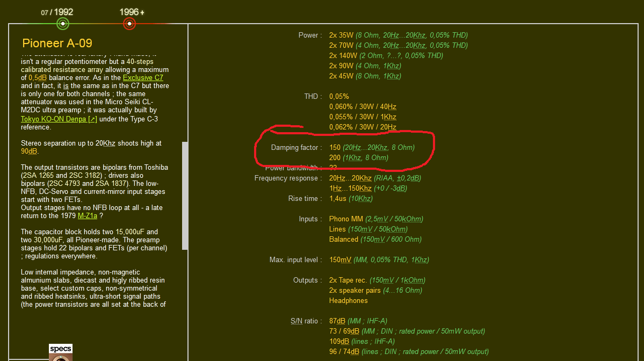644x361 pixels.
Task: Click the description panel scrollbar thumb
Action: click(185, 196)
